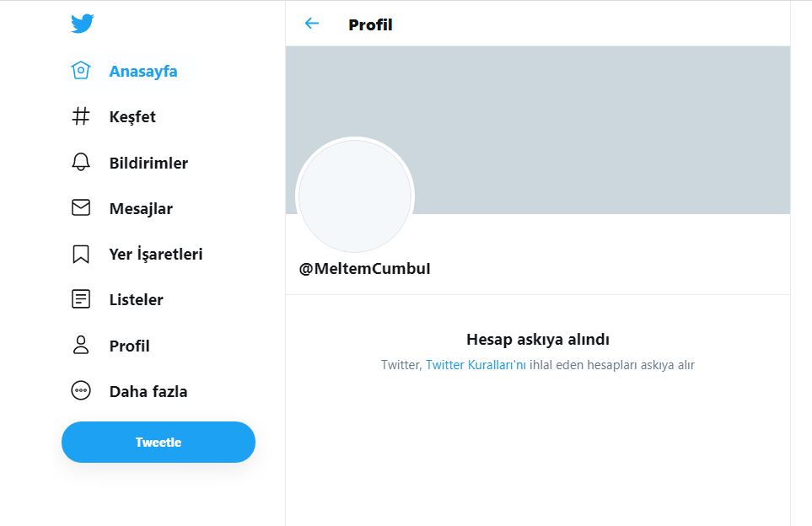This screenshot has width=812, height=526.
Task: Click the Daha fazla ellipsis icon
Action: click(81, 391)
